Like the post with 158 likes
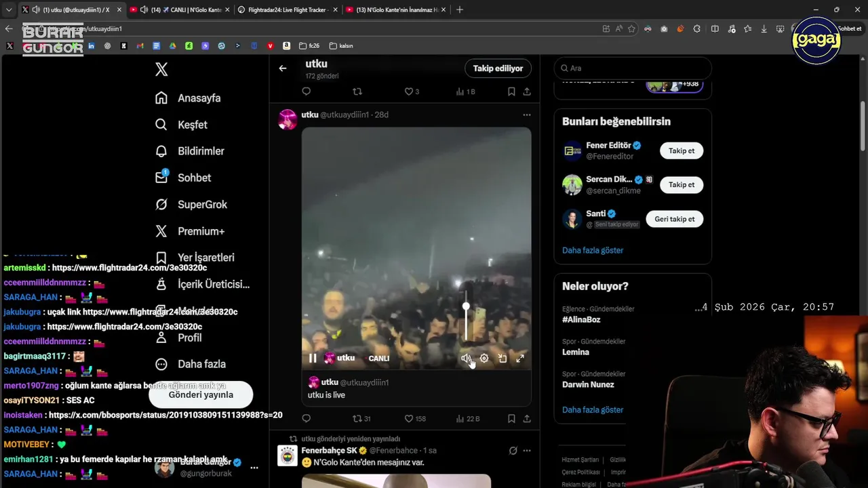868x488 pixels. tap(416, 419)
